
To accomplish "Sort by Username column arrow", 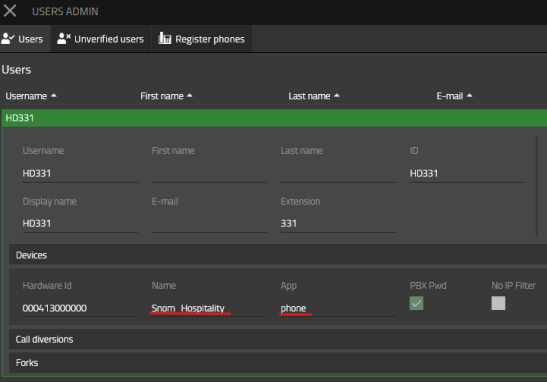I will [54, 95].
